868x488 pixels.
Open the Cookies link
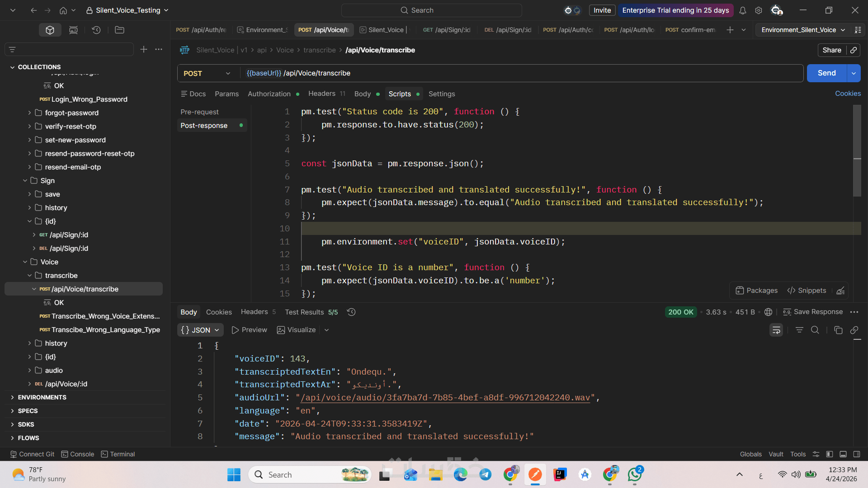click(x=848, y=94)
